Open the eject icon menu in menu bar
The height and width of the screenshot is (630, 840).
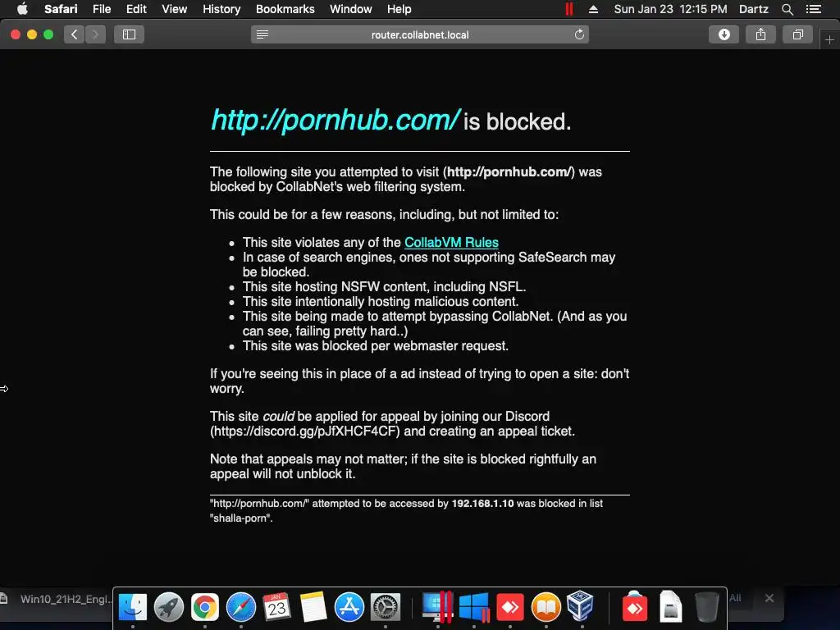593,9
